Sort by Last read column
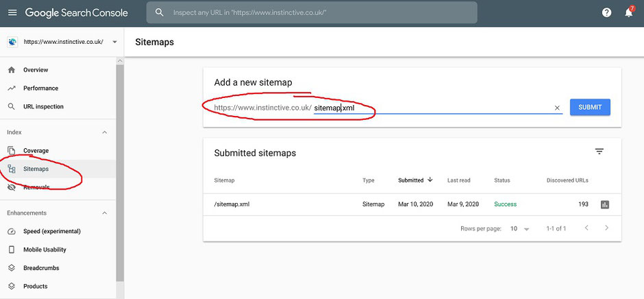Viewport: 644px width, 299px height. coord(459,180)
